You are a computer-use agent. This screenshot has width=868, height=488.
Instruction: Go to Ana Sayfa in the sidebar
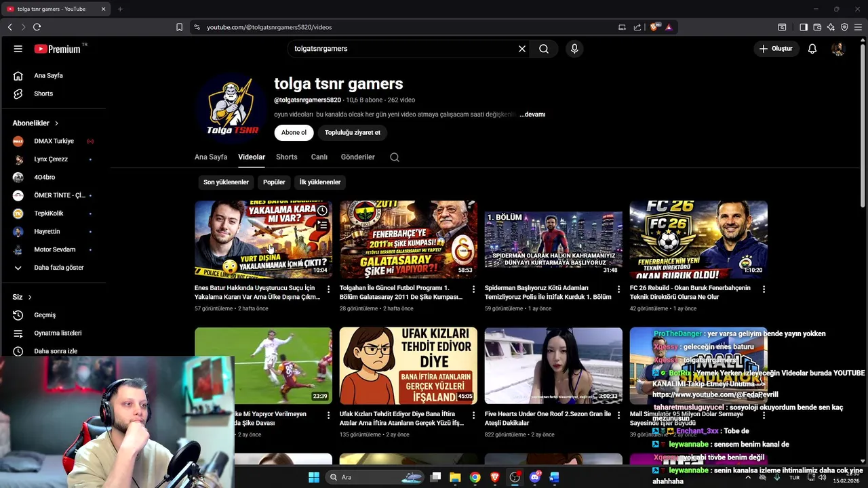click(x=48, y=75)
